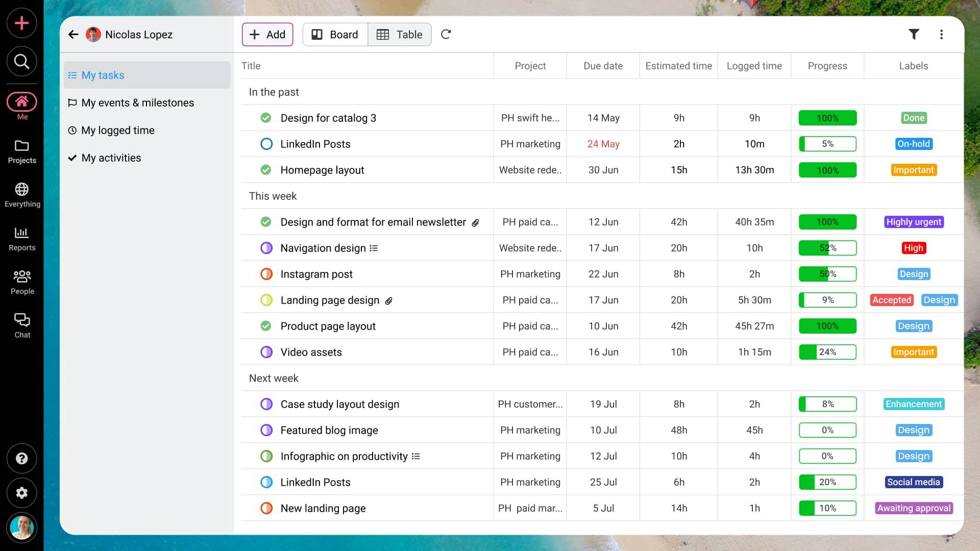Open the filter options

point(915,34)
